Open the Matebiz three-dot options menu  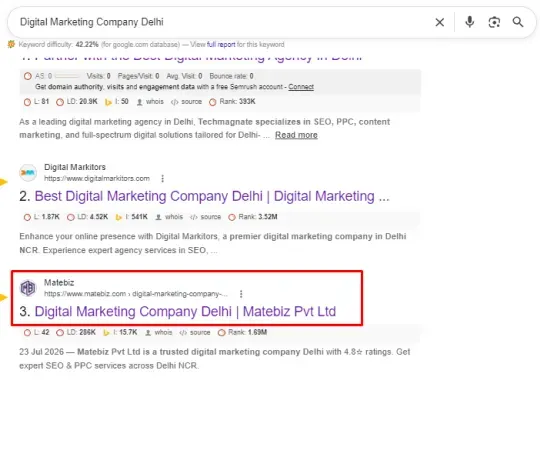pos(241,294)
